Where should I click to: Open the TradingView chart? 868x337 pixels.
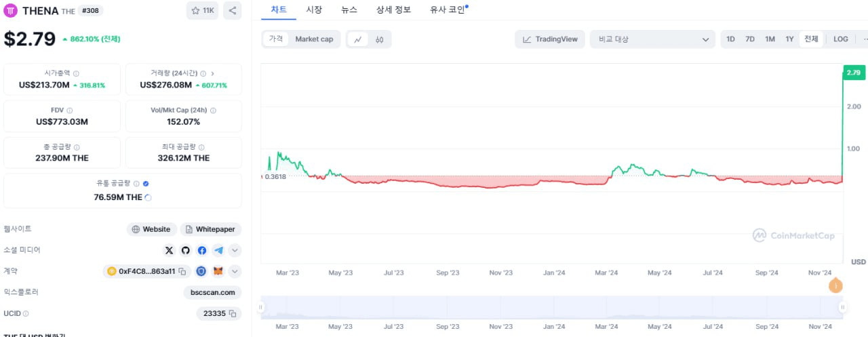click(x=550, y=39)
